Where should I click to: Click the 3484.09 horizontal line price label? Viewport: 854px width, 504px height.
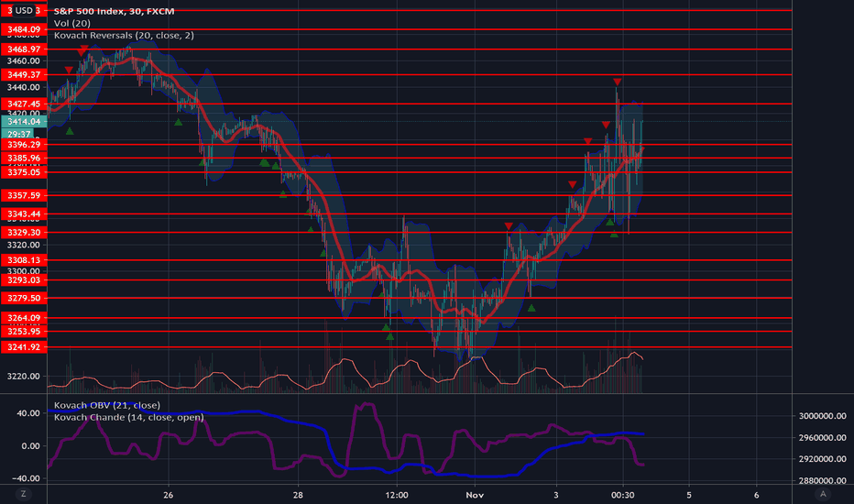tap(24, 29)
